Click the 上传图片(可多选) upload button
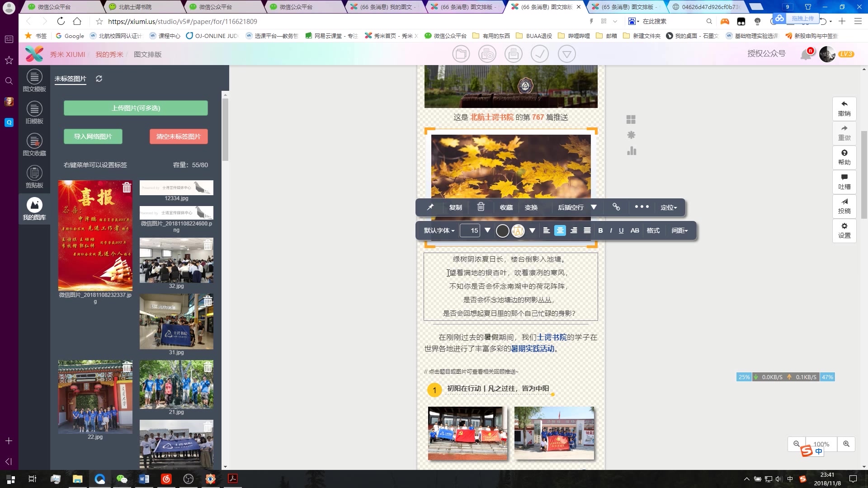Viewport: 868px width, 488px height. (x=136, y=108)
